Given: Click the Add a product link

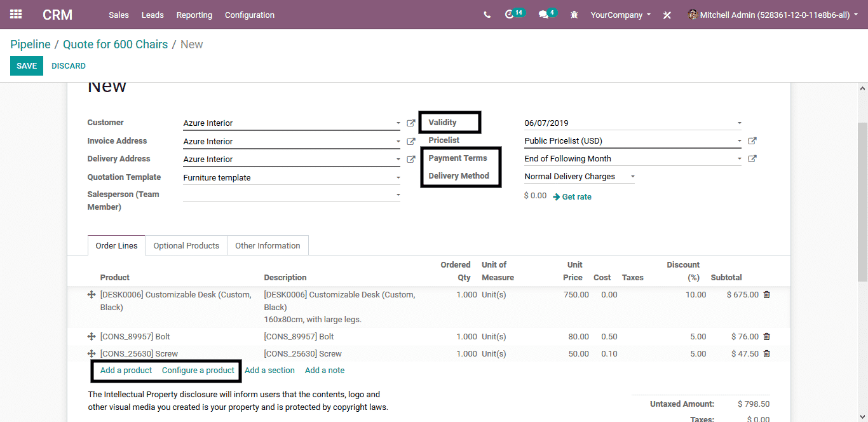Looking at the screenshot, I should 126,371.
